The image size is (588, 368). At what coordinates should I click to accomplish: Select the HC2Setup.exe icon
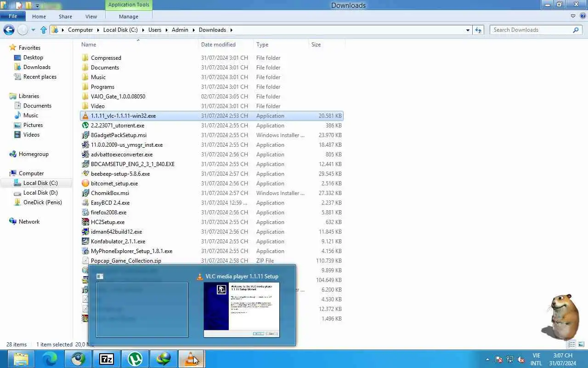(x=85, y=222)
